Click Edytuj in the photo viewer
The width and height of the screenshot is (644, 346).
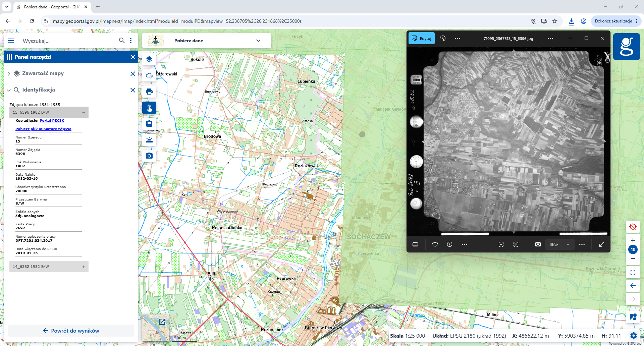coord(422,39)
